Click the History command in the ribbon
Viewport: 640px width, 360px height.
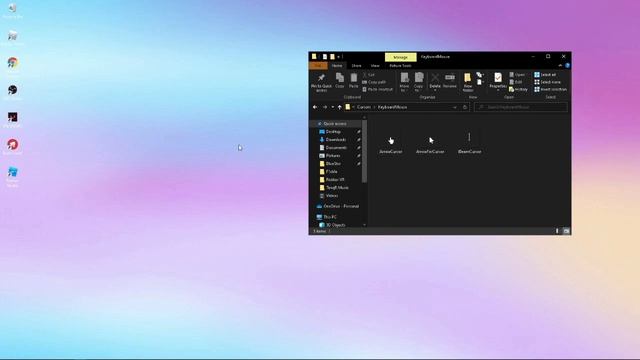tap(518, 89)
